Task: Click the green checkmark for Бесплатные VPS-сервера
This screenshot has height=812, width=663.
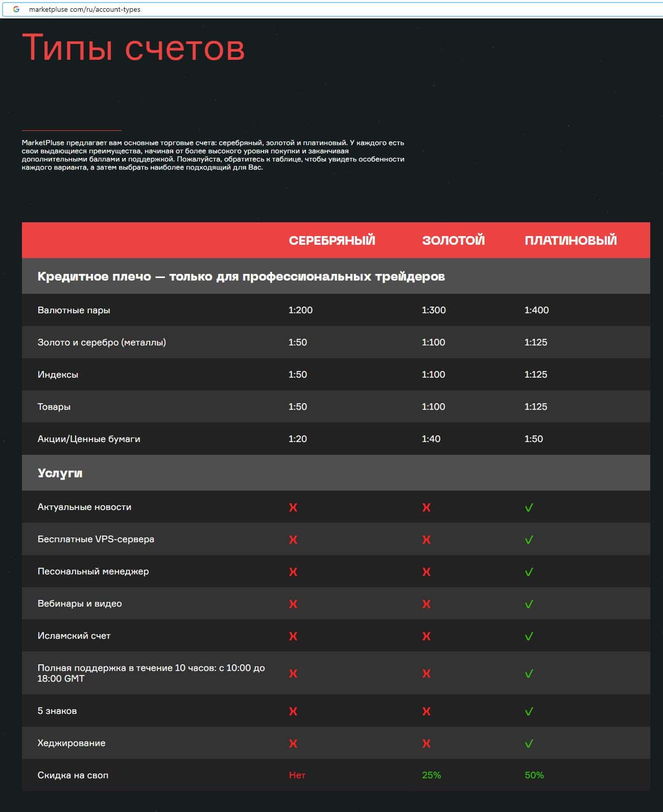Action: pyautogui.click(x=529, y=540)
